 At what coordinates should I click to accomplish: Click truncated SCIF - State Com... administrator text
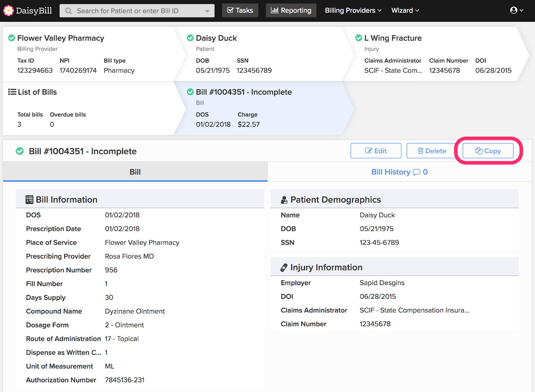click(393, 71)
